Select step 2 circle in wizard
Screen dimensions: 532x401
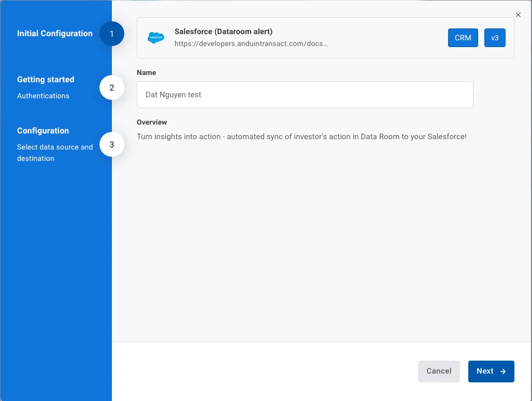pyautogui.click(x=111, y=88)
